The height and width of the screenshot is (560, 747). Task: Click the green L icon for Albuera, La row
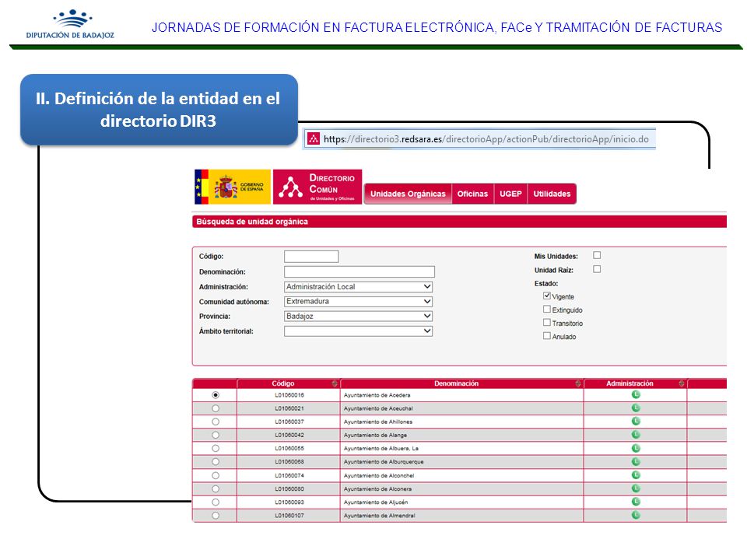(x=636, y=448)
